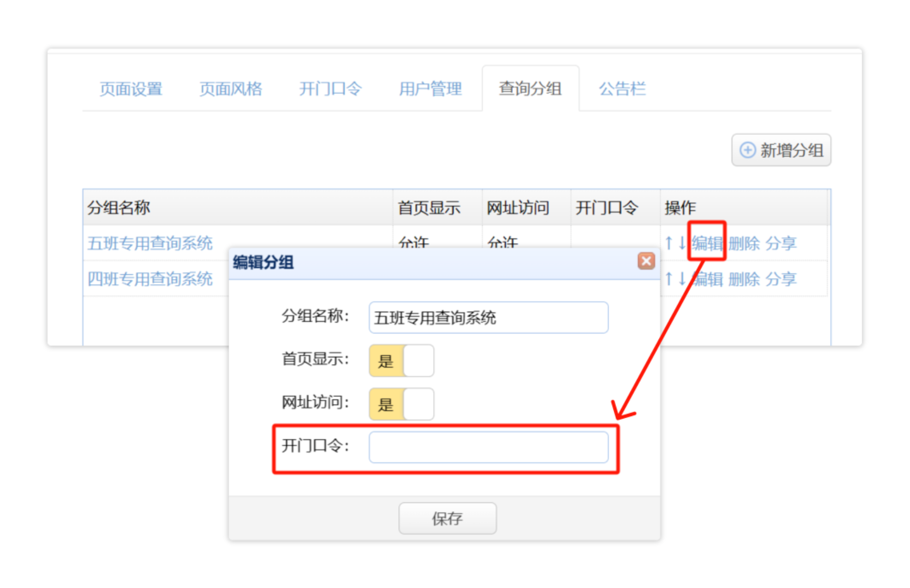910x588 pixels.
Task: Go to the 用户管理 tab
Action: point(430,89)
